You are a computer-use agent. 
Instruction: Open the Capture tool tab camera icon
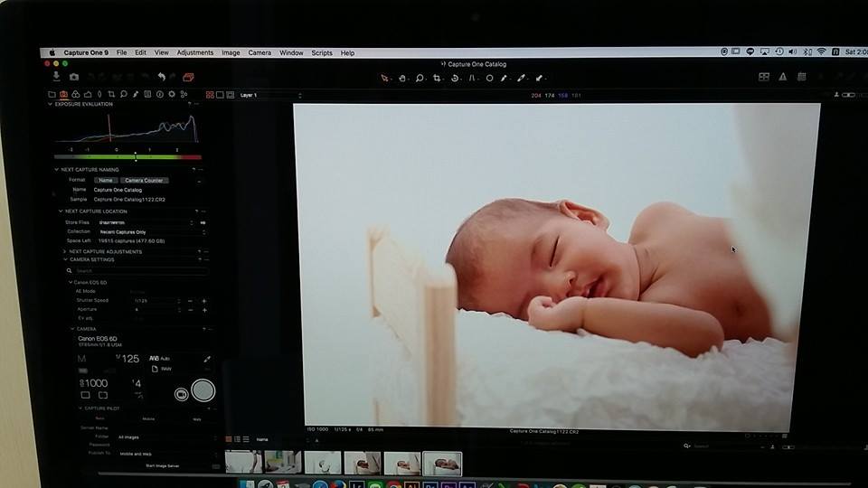pyautogui.click(x=63, y=95)
